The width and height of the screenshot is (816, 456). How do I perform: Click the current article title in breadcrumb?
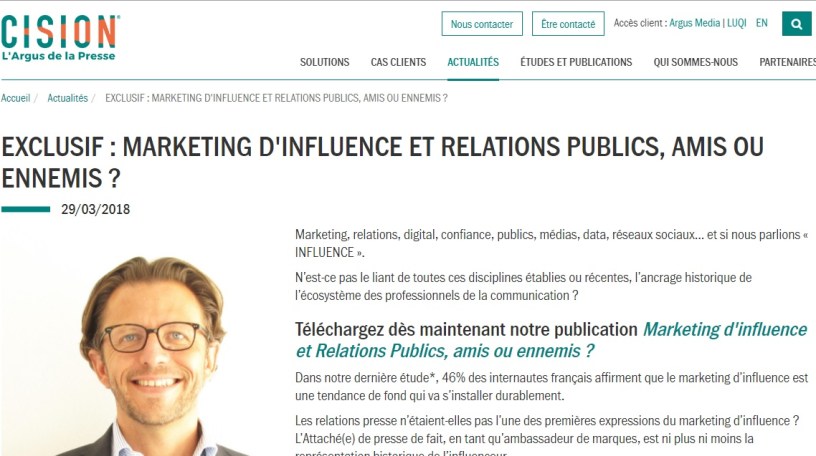pos(276,98)
